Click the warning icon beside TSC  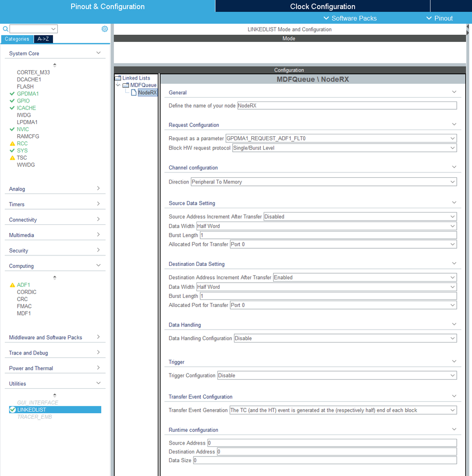[x=12, y=158]
